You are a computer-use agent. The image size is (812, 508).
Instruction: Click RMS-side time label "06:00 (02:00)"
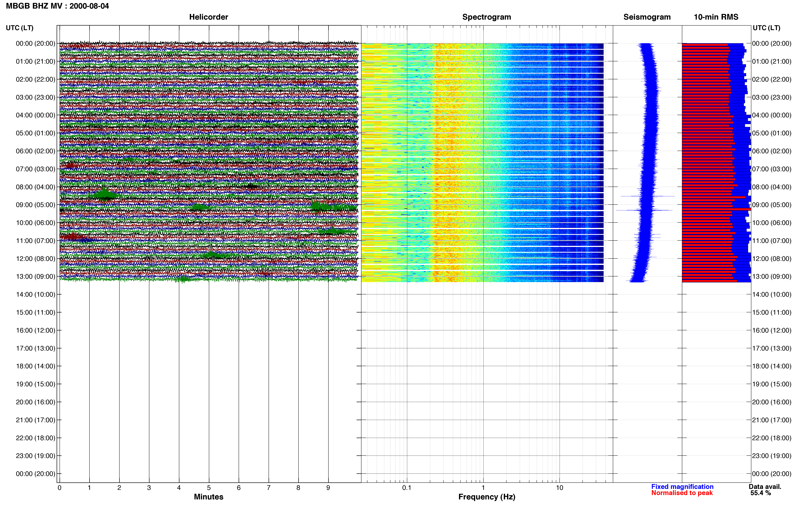(772, 151)
